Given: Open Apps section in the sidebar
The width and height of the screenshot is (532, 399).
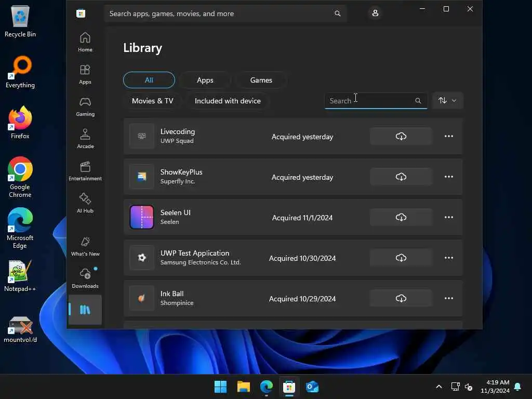Looking at the screenshot, I should click(x=85, y=75).
